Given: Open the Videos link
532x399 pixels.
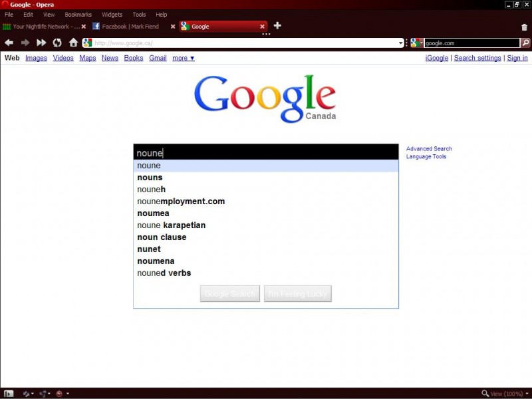Looking at the screenshot, I should (63, 58).
